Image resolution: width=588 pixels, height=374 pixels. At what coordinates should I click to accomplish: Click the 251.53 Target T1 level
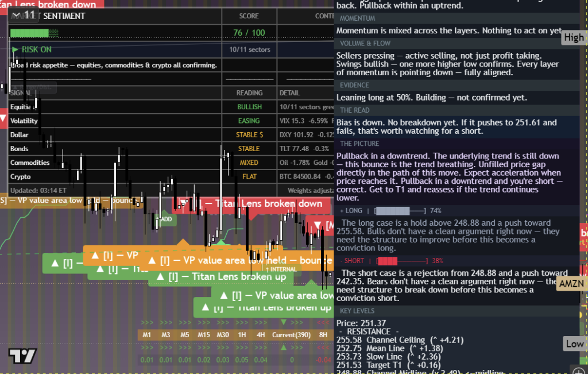(x=389, y=365)
